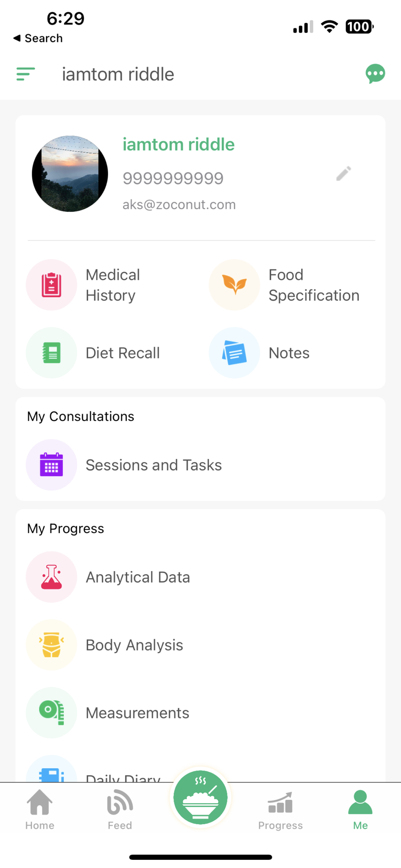Open the Sessions and Tasks calendar icon

pyautogui.click(x=52, y=465)
